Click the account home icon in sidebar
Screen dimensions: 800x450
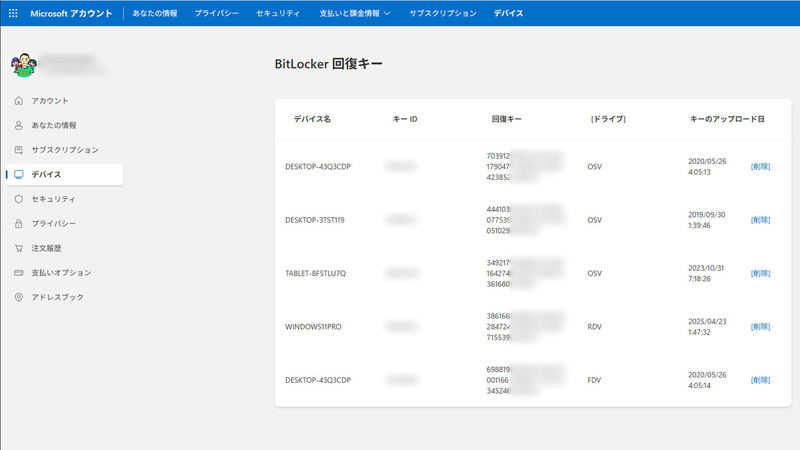click(x=19, y=101)
